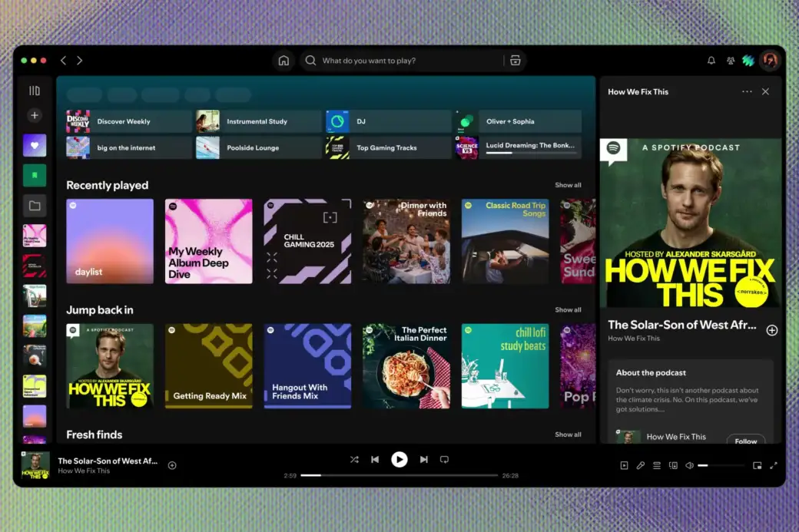This screenshot has height=532, width=799.
Task: Open Classic Road Trip Songs card
Action: [x=505, y=241]
